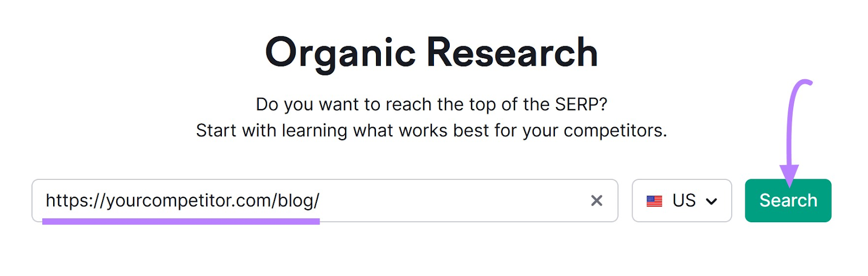Click the "Organic Research" heading

(x=431, y=53)
